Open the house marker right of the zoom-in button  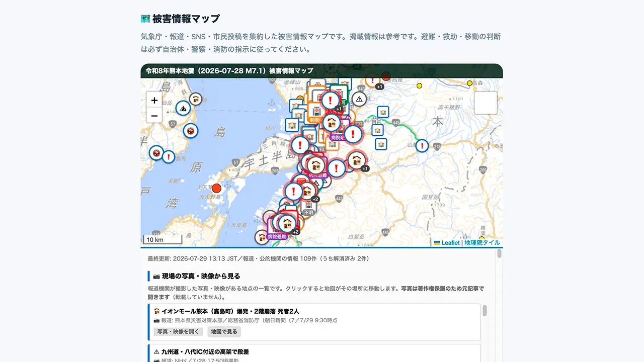(196, 99)
